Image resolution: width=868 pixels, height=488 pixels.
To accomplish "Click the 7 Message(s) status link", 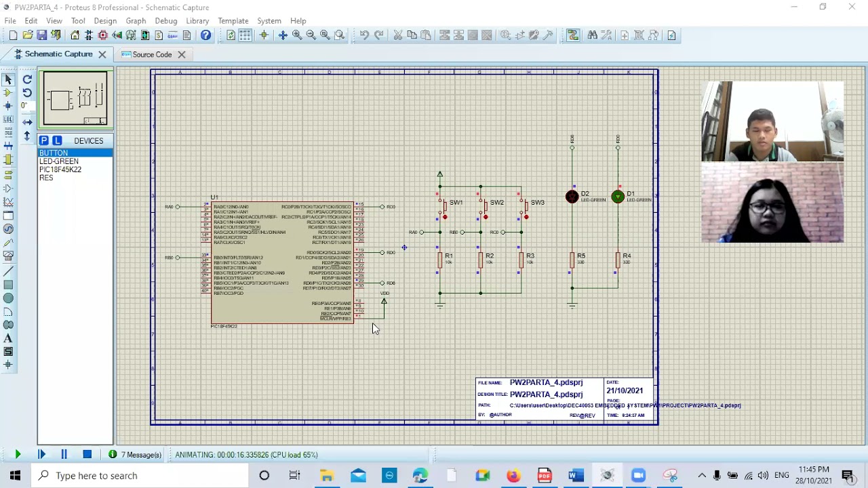I will pos(140,455).
